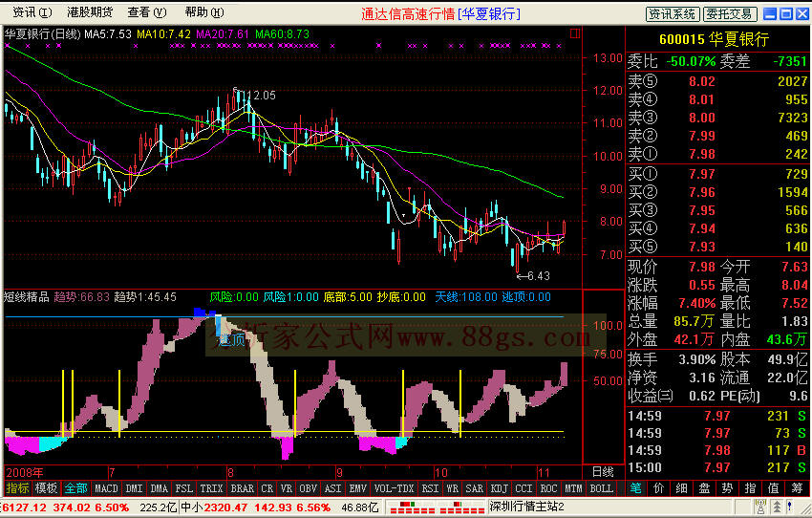Image resolution: width=812 pixels, height=518 pixels.
Task: Select the 全部 indicator tab
Action: [75, 488]
